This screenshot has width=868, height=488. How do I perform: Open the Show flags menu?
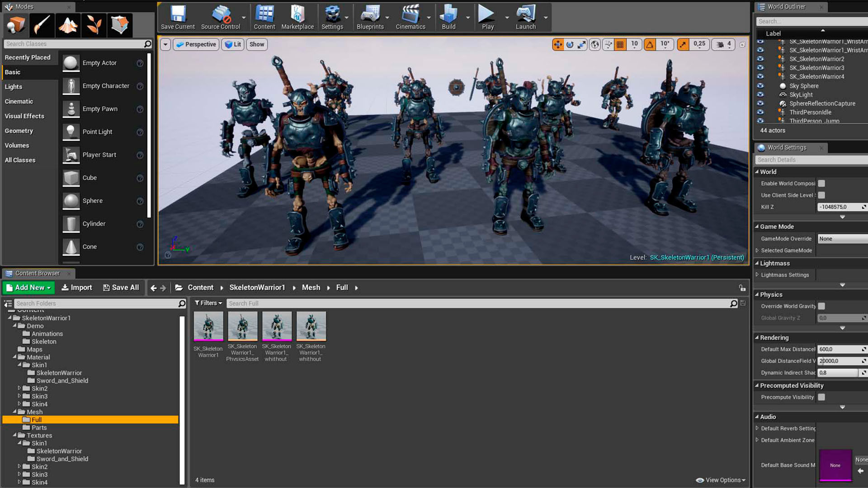pos(257,44)
